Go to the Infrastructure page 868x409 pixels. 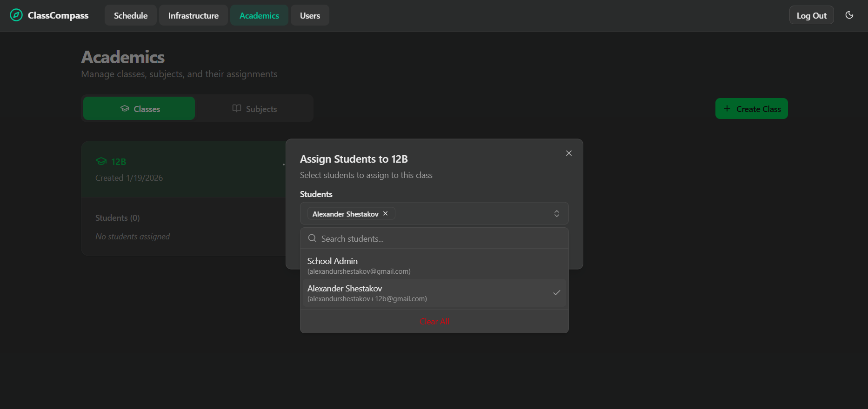click(x=193, y=15)
